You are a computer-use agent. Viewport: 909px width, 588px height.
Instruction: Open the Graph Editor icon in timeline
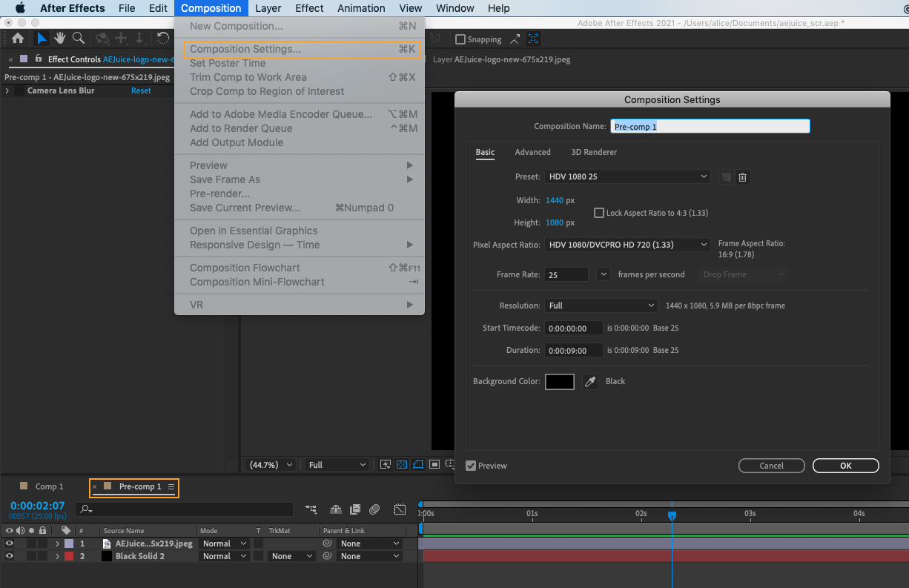[x=400, y=509]
